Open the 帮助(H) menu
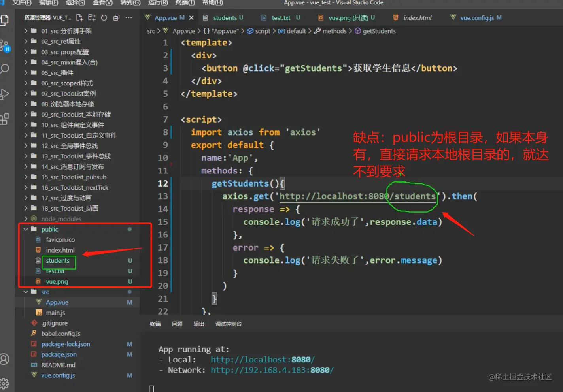Image resolution: width=563 pixels, height=392 pixels. click(212, 3)
